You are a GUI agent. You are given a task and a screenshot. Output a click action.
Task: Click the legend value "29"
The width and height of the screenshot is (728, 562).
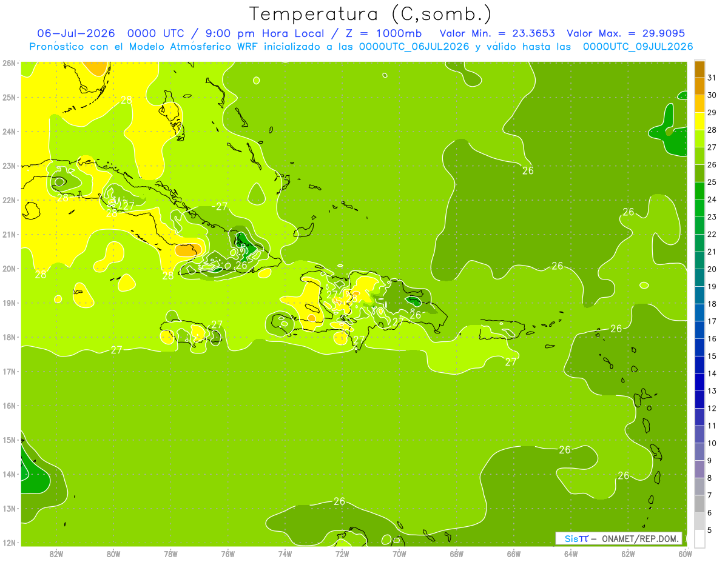[x=712, y=113]
